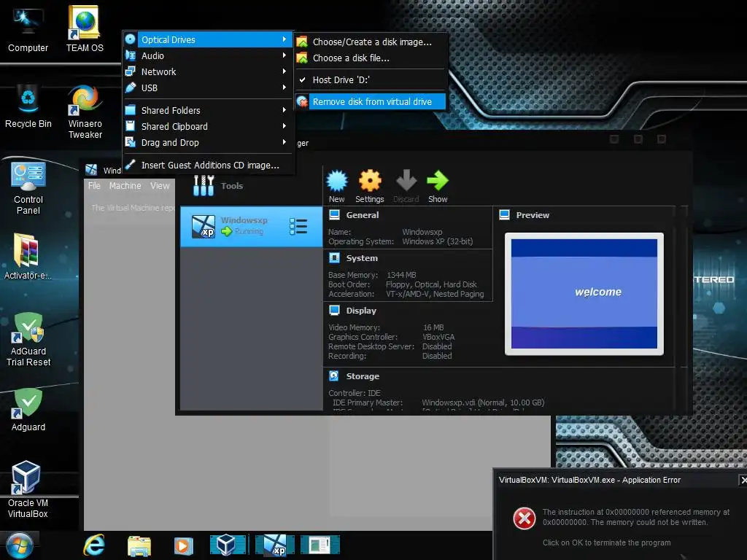Viewport: 747px width, 560px height.
Task: Click the Audio menu icon
Action: click(130, 55)
